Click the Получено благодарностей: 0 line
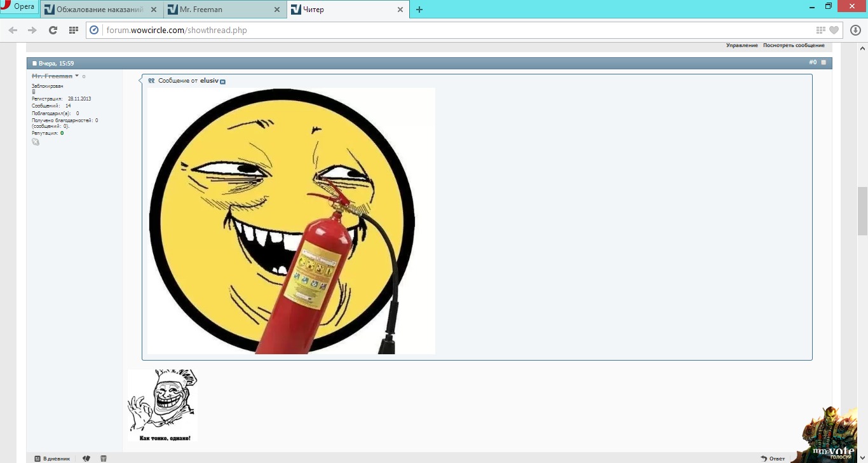The height and width of the screenshot is (463, 868). (x=65, y=120)
